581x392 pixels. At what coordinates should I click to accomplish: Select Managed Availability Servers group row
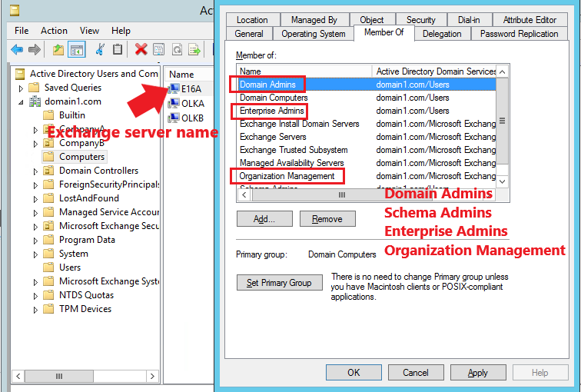click(x=366, y=163)
